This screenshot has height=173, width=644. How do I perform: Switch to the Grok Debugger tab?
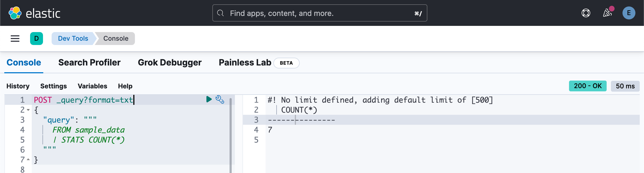[170, 63]
